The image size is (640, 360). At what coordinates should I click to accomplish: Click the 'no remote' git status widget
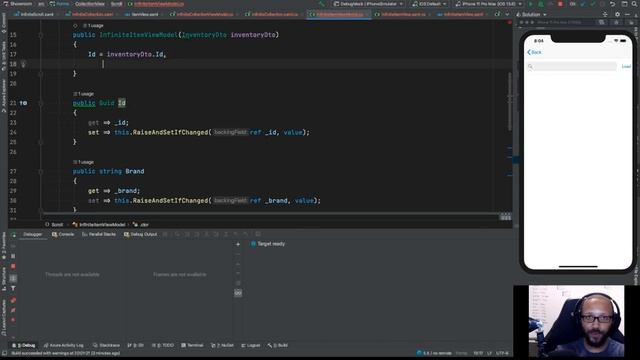coord(434,353)
